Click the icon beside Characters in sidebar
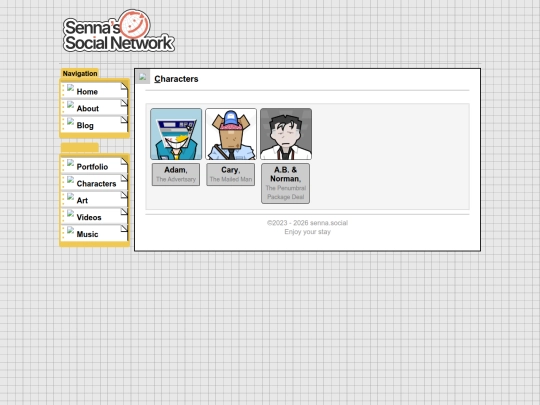Viewport: 540px width, 405px height. (70, 180)
